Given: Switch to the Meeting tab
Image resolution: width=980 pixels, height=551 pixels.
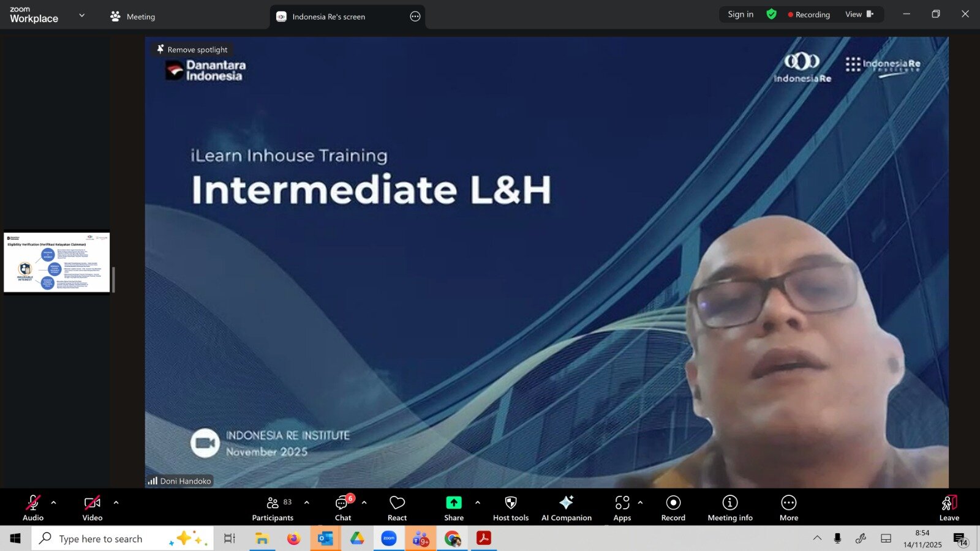Looking at the screenshot, I should [133, 17].
